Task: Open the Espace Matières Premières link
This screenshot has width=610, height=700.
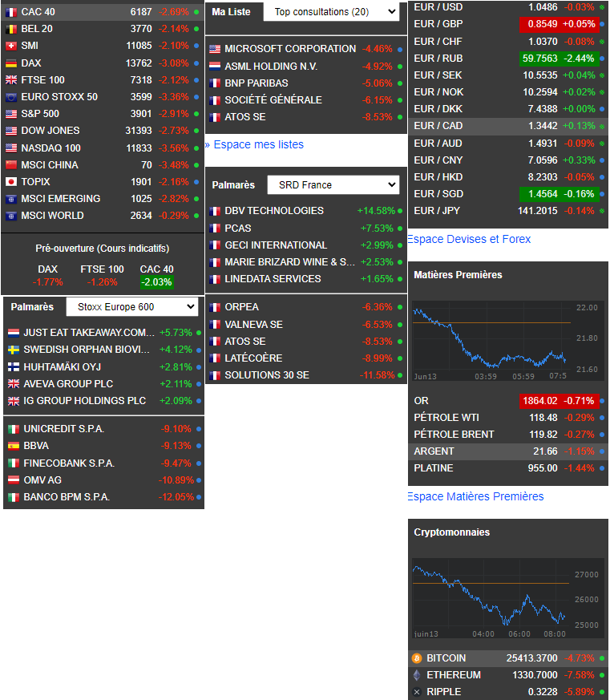Action: pos(475,496)
